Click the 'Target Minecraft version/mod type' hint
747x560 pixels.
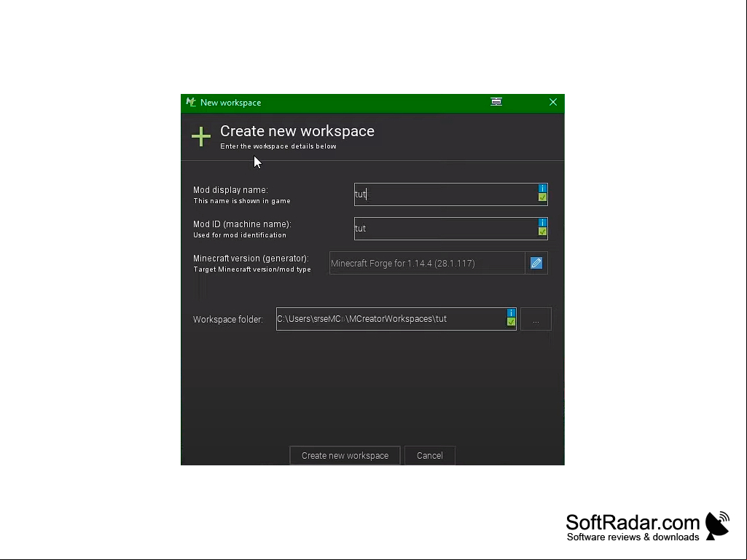252,269
